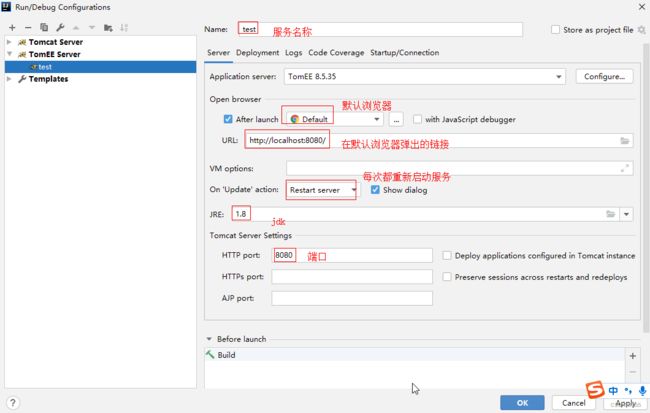Copy the configuration using the copy icon
Viewport: 650px width, 413px height.
44,28
